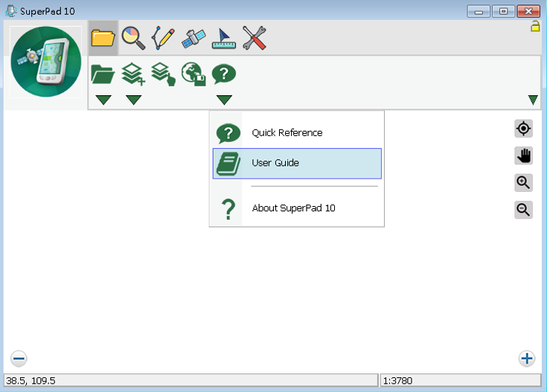Expand the dropdown arrow under the open folder icon
The image size is (547, 392).
tap(103, 100)
